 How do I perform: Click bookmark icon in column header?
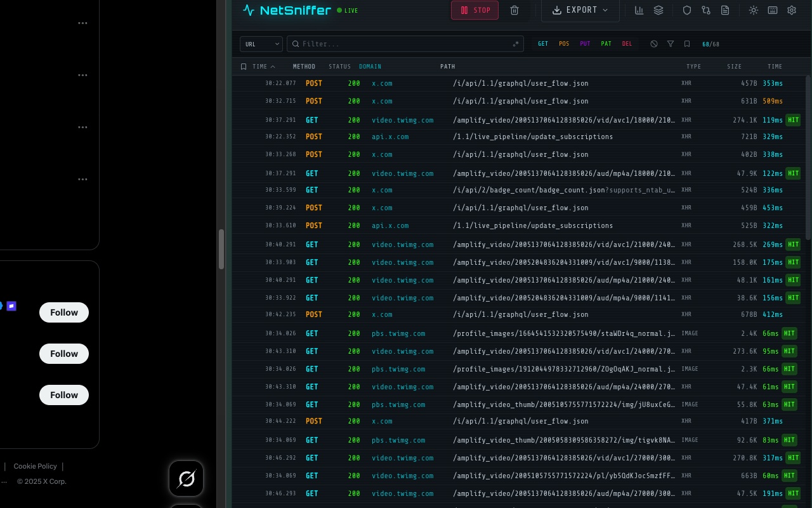pyautogui.click(x=244, y=67)
